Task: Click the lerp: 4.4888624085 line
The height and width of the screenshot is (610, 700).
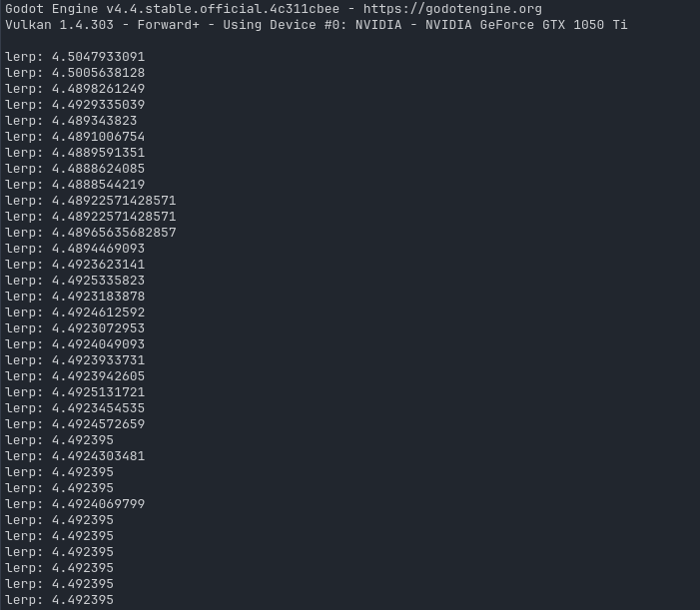Action: click(x=75, y=169)
